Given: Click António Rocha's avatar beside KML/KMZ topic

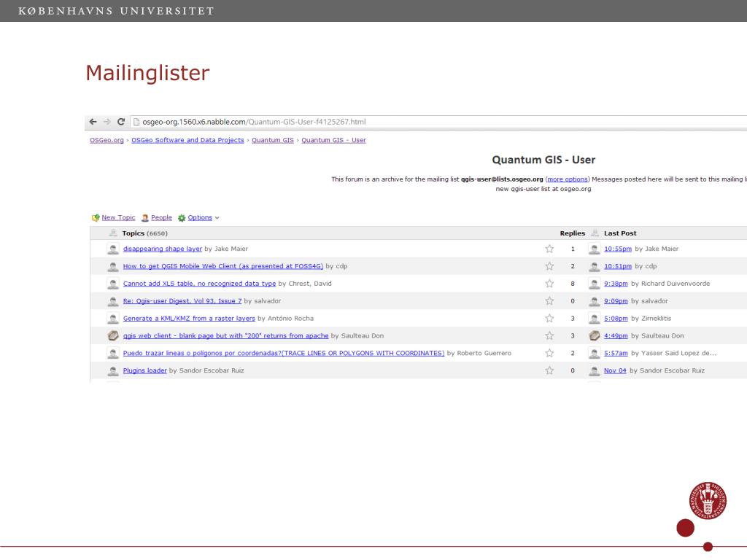Looking at the screenshot, I should (x=113, y=318).
